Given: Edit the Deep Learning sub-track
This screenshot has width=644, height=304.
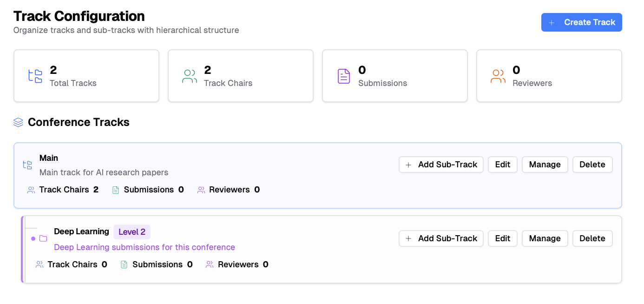Looking at the screenshot, I should tap(502, 238).
